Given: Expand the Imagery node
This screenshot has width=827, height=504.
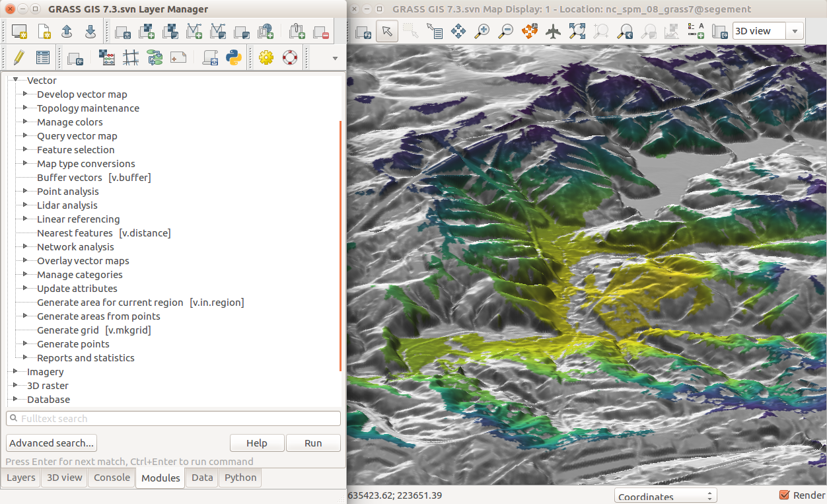Looking at the screenshot, I should point(15,371).
